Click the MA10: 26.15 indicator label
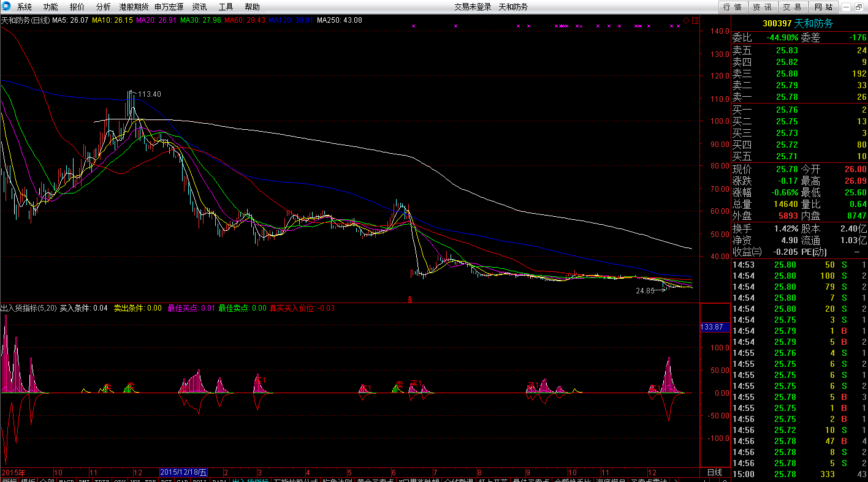The width and height of the screenshot is (868, 482). (113, 20)
